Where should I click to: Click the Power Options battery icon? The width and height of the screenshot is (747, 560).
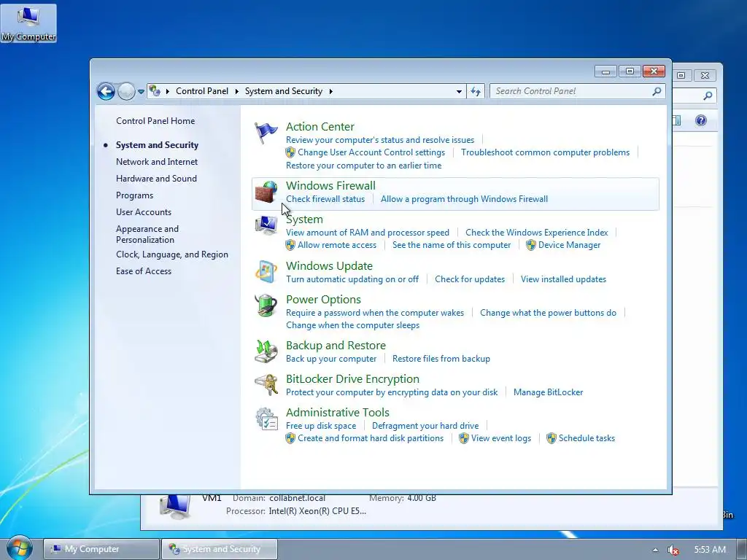point(266,306)
